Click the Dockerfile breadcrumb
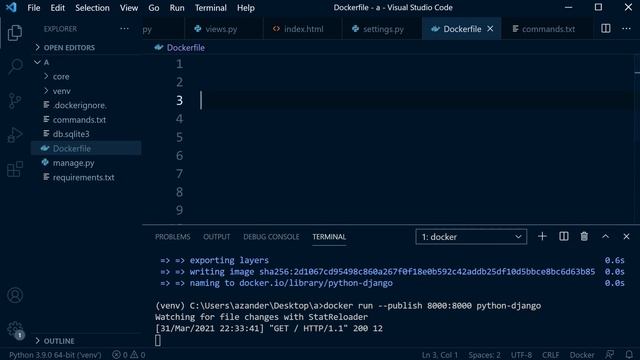The height and width of the screenshot is (360, 640). click(x=180, y=47)
